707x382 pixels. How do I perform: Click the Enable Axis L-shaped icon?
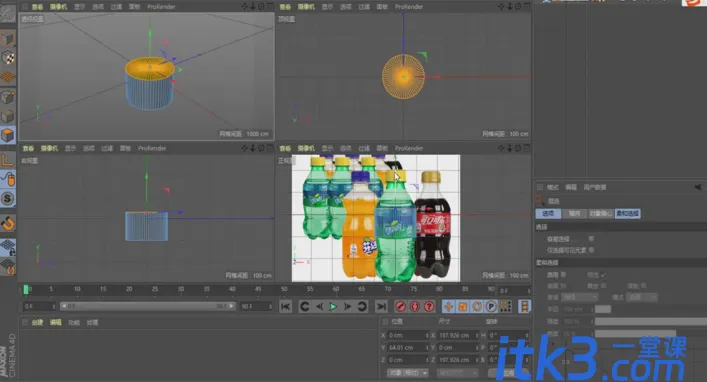[8, 160]
